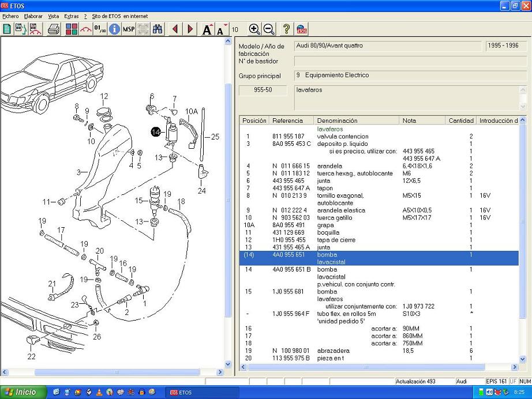Click the VLC cone quick launch icon
The image size is (532, 399).
coord(99,392)
